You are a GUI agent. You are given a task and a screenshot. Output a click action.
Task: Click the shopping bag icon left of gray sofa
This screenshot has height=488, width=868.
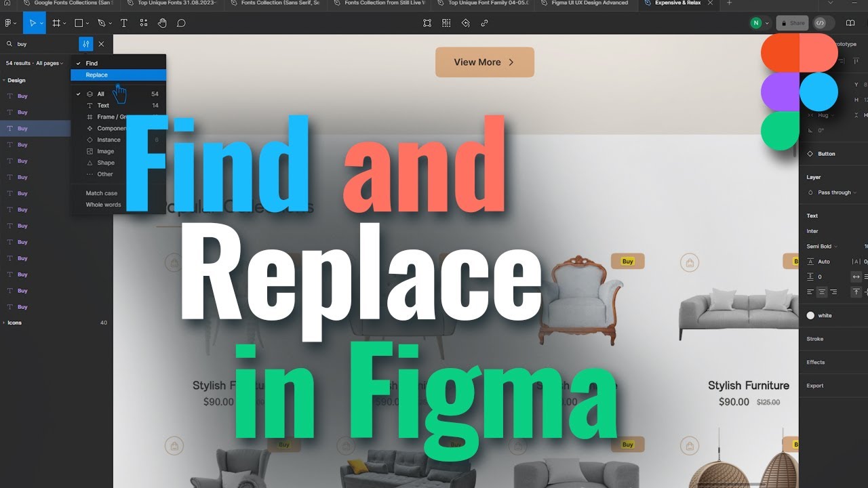[690, 262]
